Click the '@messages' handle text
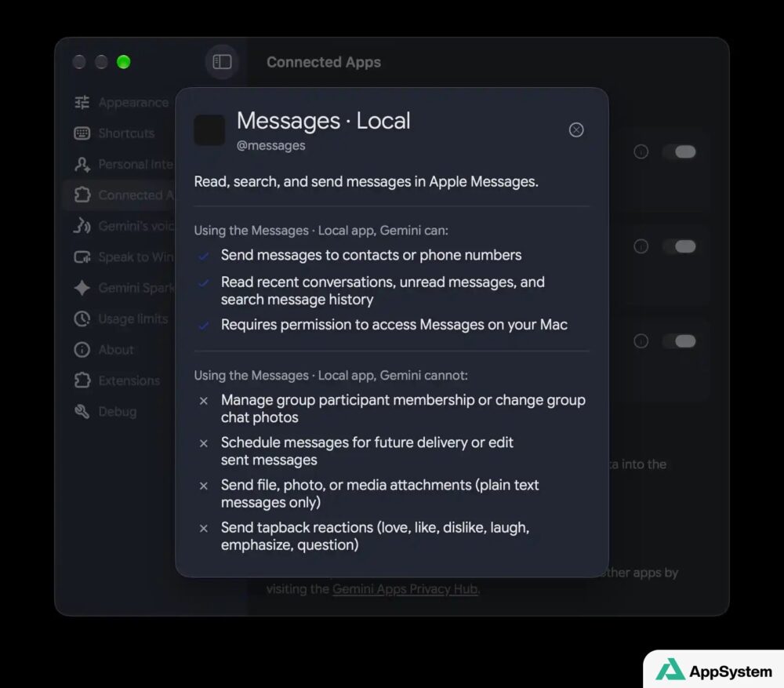The width and height of the screenshot is (784, 688). tap(271, 146)
